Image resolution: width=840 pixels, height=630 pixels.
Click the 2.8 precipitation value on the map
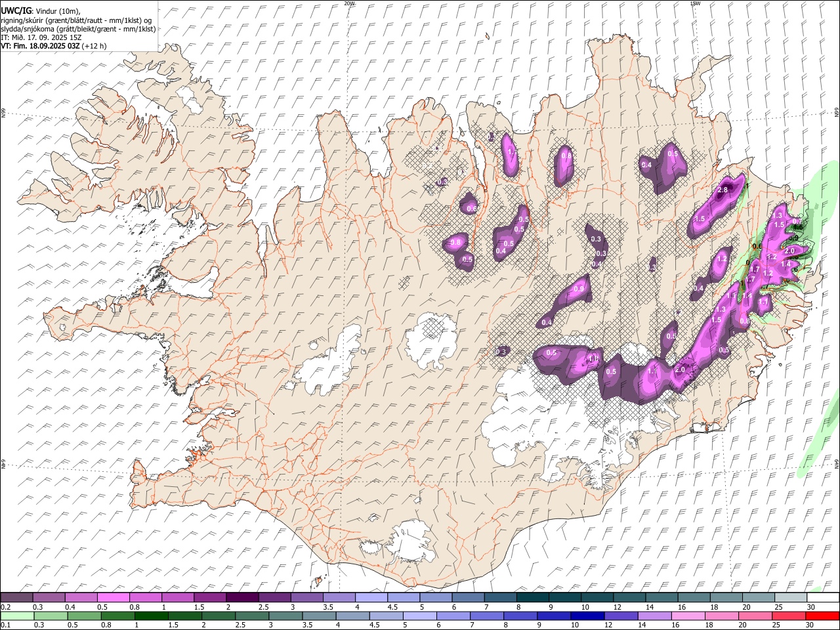click(x=723, y=190)
